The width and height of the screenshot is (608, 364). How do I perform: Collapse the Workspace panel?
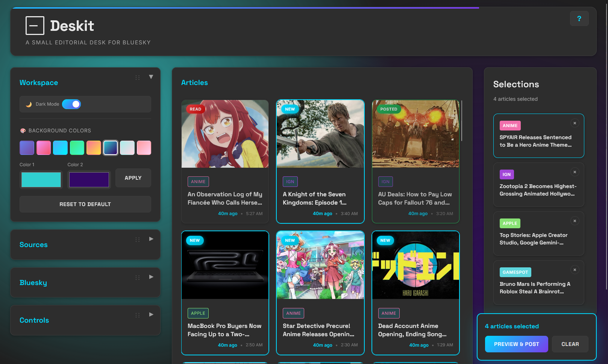tap(151, 77)
